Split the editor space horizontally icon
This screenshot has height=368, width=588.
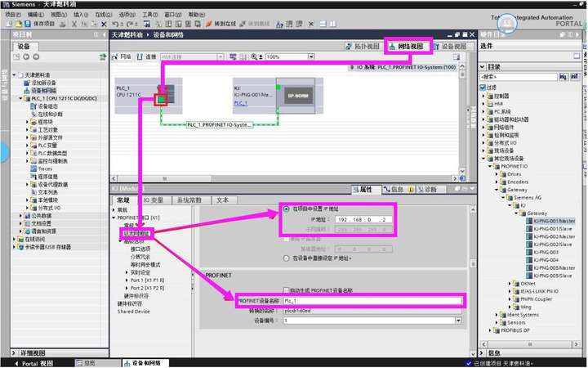[x=323, y=24]
